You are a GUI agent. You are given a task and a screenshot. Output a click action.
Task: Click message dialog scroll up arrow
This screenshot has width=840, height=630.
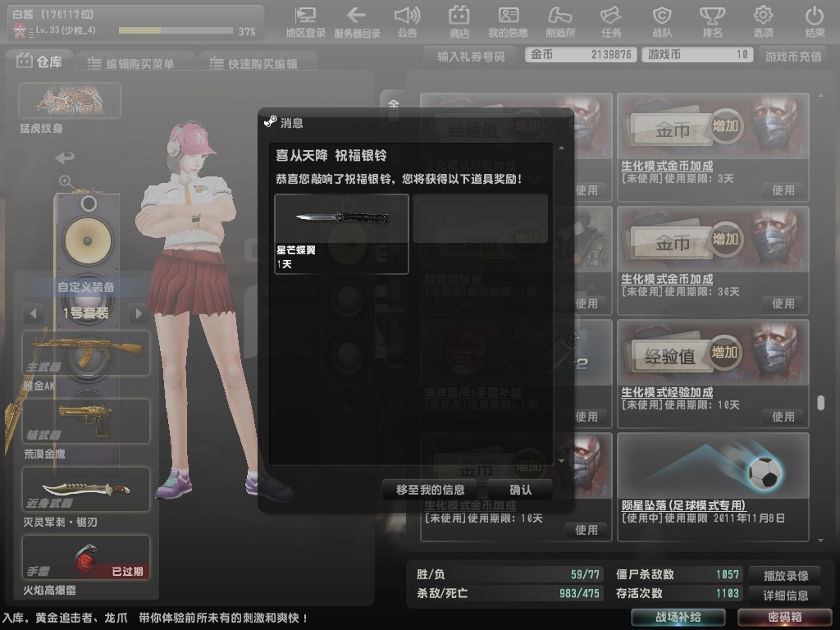(561, 148)
